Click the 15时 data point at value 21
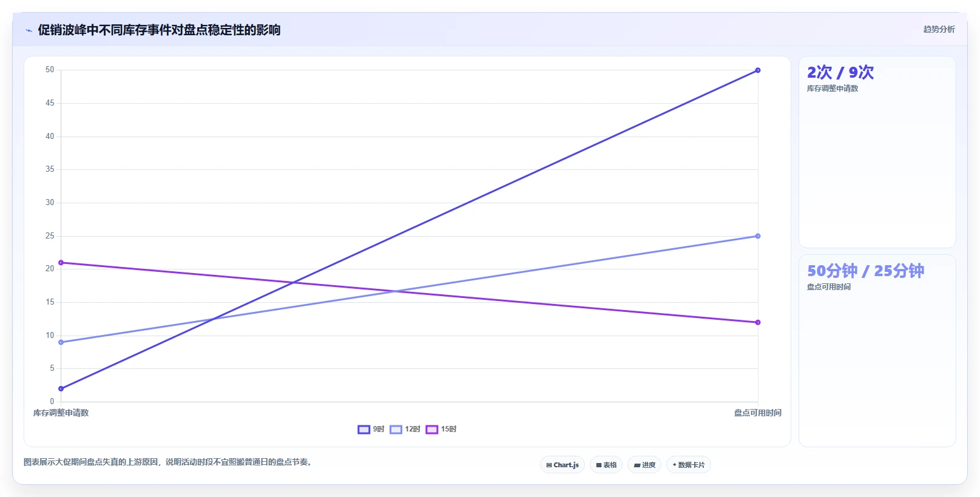980x497 pixels. coord(61,263)
